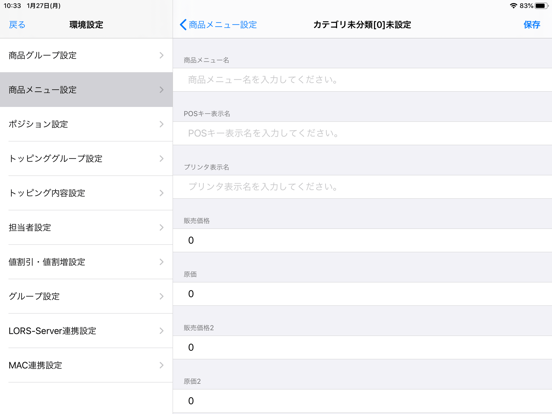Viewport: 552px width, 414px height.
Task: Expand chevron on 商品グループ設定 row
Action: 161,55
